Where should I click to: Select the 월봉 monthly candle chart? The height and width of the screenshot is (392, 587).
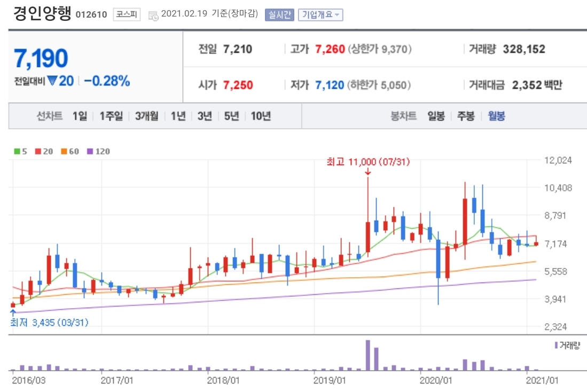click(x=496, y=116)
